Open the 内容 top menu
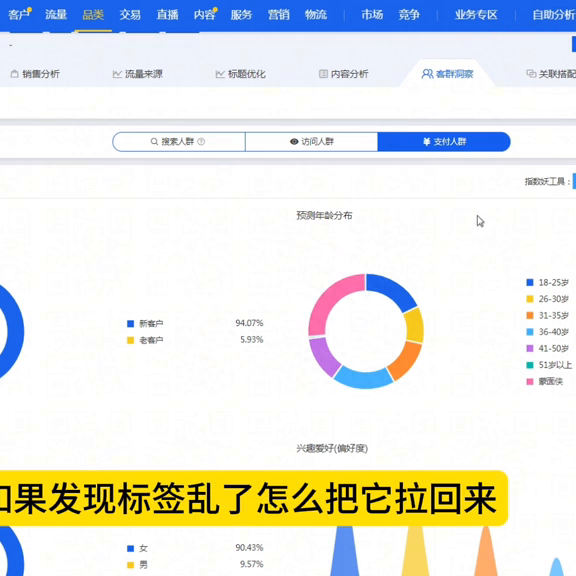The image size is (576, 576). pos(205,15)
